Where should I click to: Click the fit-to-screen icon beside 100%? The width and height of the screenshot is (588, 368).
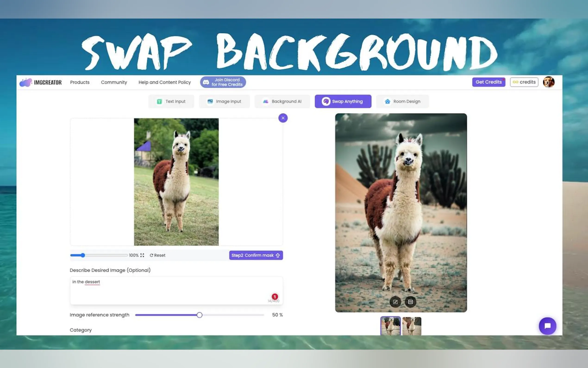(142, 255)
